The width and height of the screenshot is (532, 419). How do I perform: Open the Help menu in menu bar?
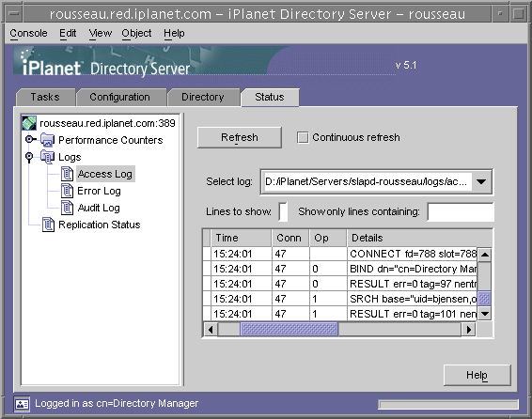174,33
